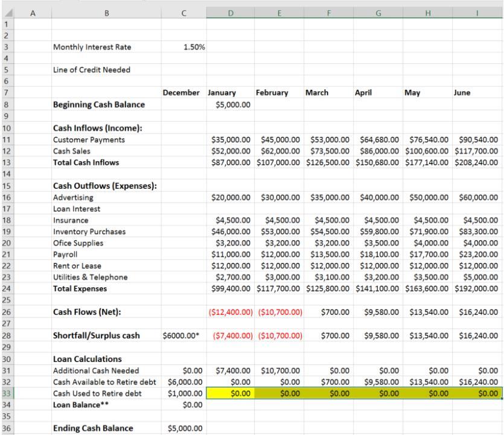This screenshot has width=504, height=435.
Task: Select column D header
Action: click(230, 5)
